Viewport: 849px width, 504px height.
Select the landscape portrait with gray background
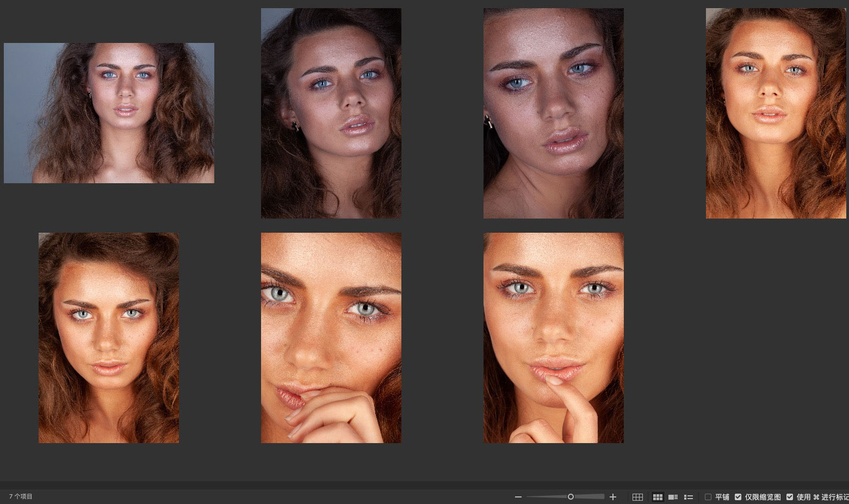click(x=109, y=113)
